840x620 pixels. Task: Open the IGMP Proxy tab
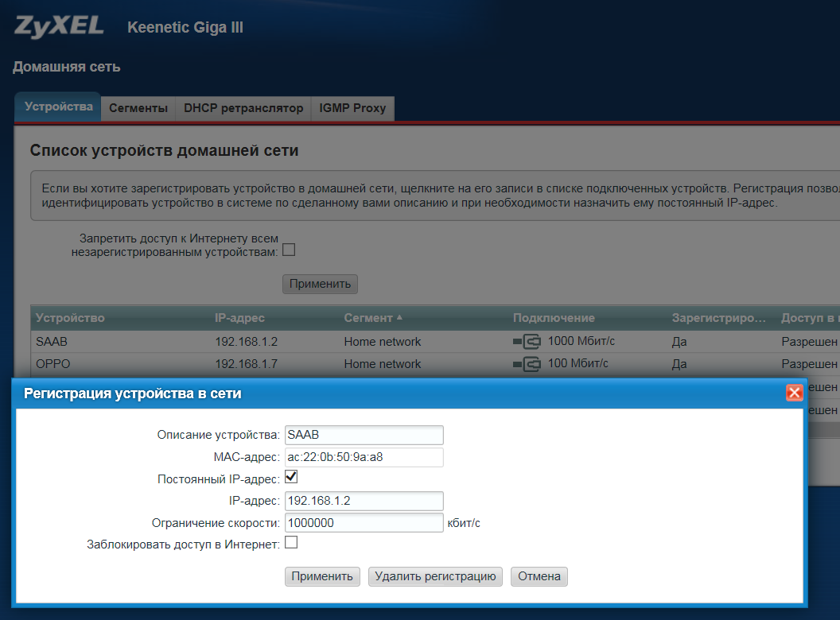pos(352,108)
